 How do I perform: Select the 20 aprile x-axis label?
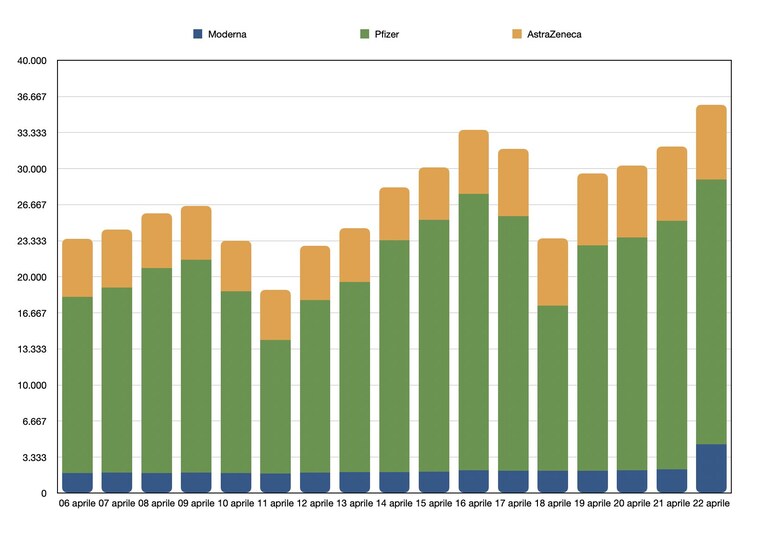[x=632, y=503]
